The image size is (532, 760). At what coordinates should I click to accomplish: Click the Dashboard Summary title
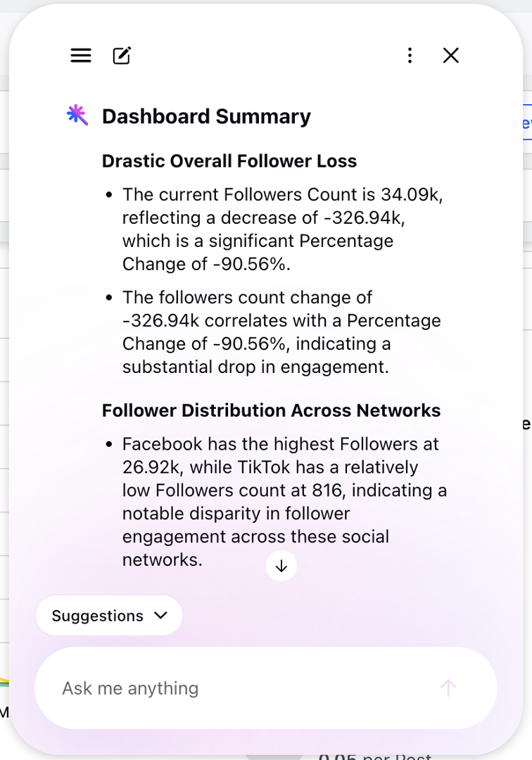[206, 116]
